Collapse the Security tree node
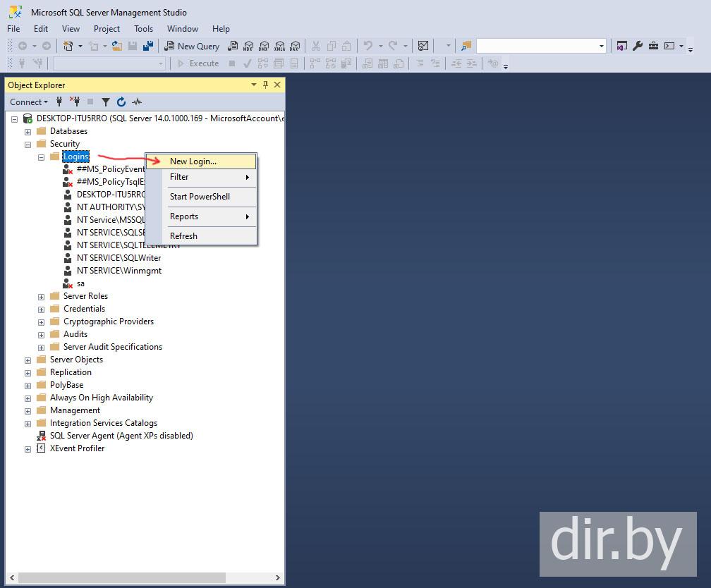 (x=28, y=145)
